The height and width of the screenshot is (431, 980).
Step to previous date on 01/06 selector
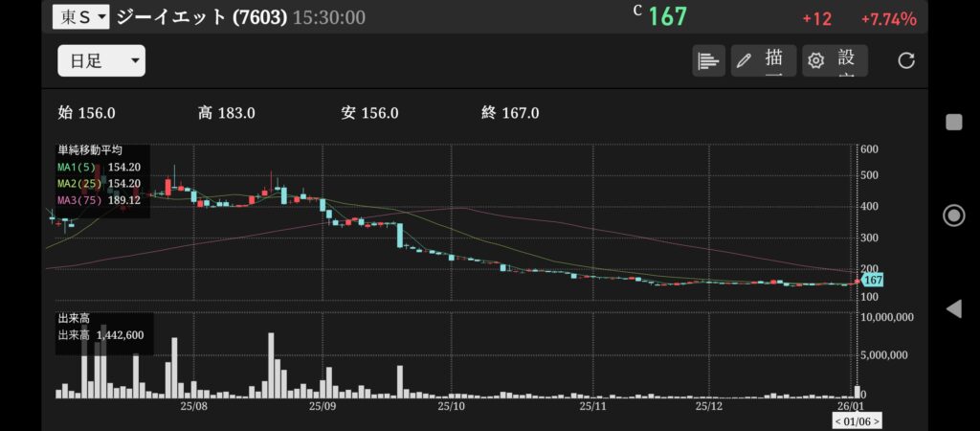[839, 420]
